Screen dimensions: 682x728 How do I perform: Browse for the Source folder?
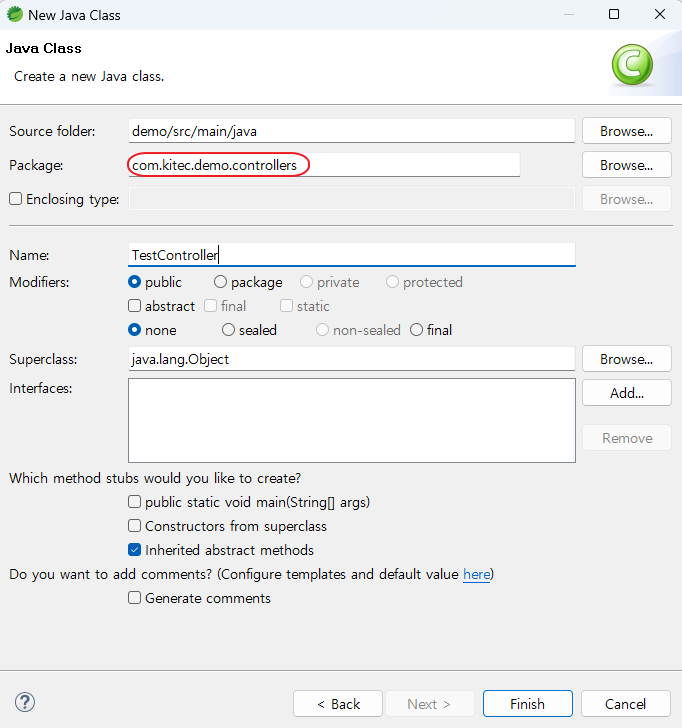[627, 131]
